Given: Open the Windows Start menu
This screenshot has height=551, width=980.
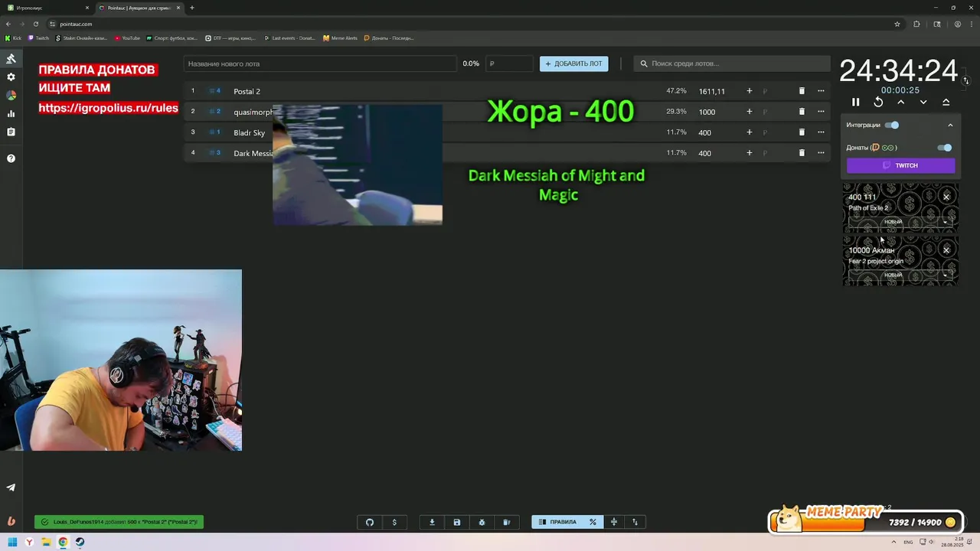Looking at the screenshot, I should click(x=12, y=543).
